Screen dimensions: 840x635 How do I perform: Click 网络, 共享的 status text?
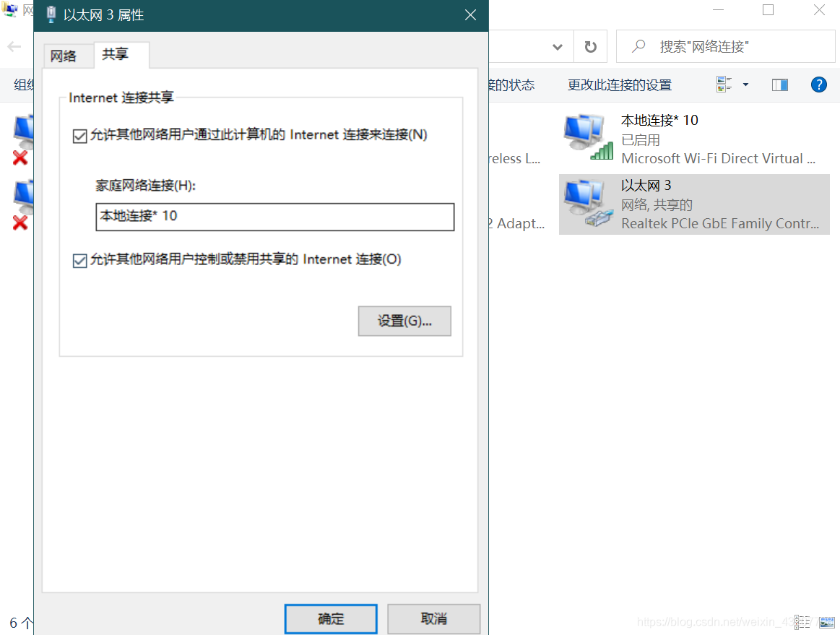[x=657, y=204]
